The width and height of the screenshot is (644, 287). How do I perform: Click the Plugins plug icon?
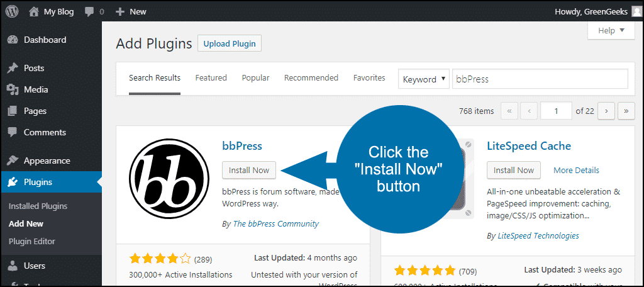13,182
